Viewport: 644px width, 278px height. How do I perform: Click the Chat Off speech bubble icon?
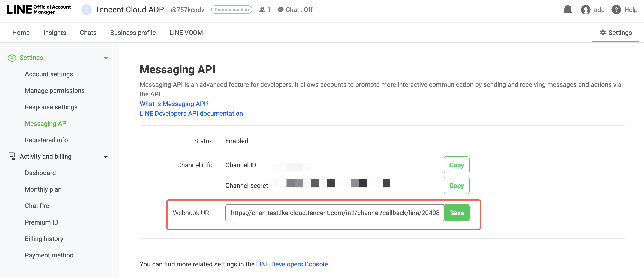280,10
